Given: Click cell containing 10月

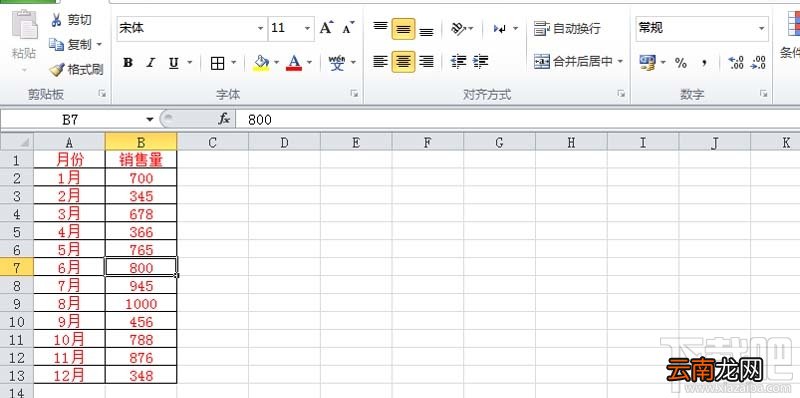Looking at the screenshot, I should (69, 339).
